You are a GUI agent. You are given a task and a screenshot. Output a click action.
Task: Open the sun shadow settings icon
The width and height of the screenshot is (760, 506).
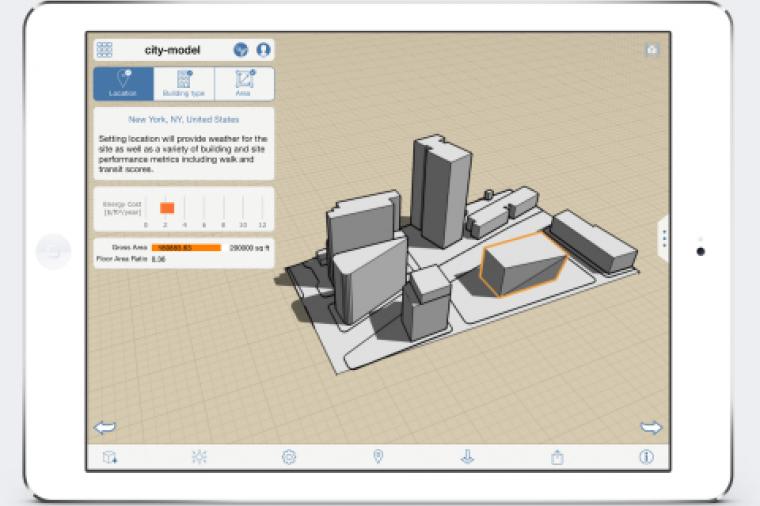click(199, 457)
